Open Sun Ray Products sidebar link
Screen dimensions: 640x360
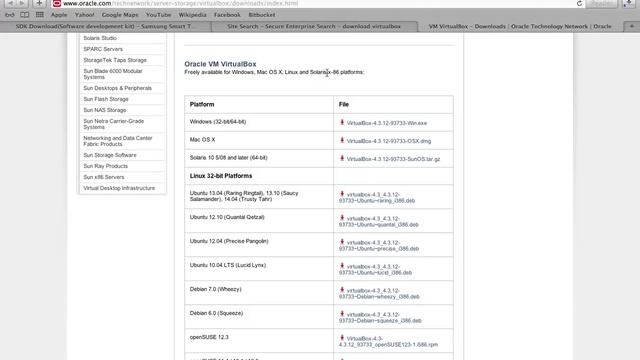point(105,166)
